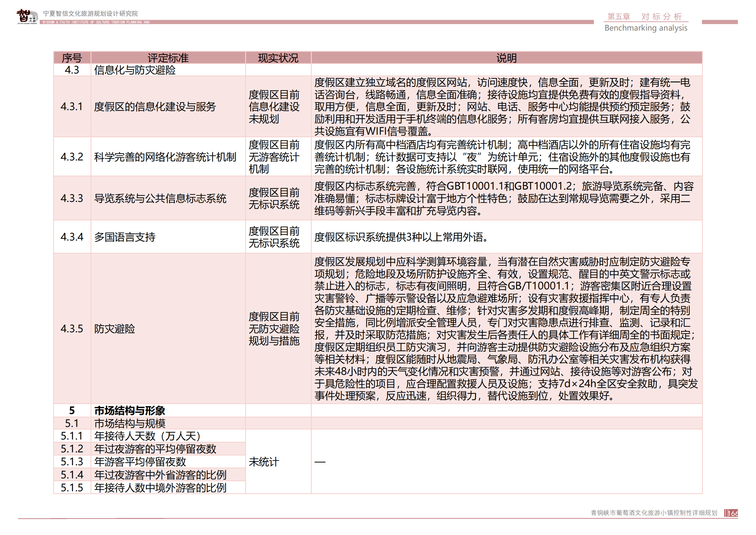Click the 多国语言支持 cell
This screenshot has height=535, width=756.
pos(125,237)
